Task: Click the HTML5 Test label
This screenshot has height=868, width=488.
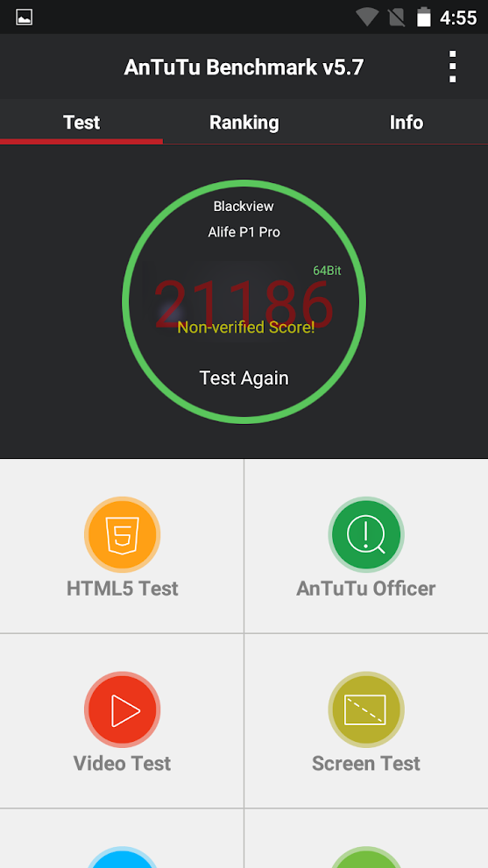Action: [x=123, y=589]
